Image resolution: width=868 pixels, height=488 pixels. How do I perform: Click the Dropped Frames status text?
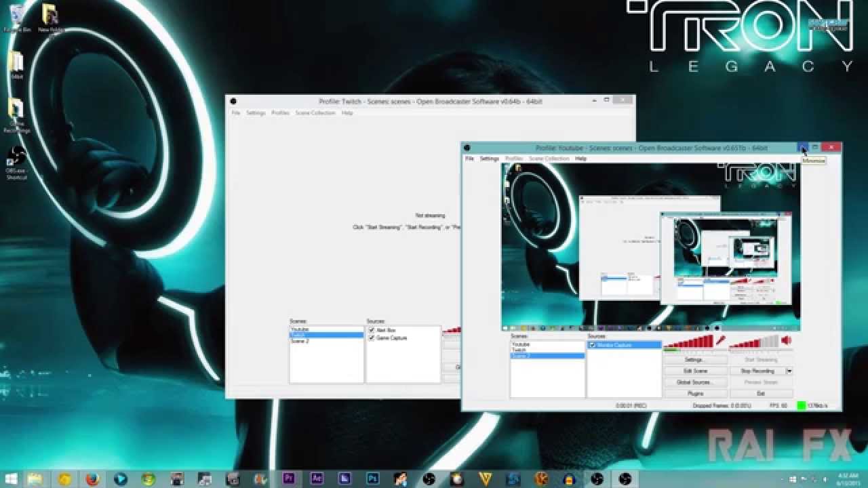722,405
